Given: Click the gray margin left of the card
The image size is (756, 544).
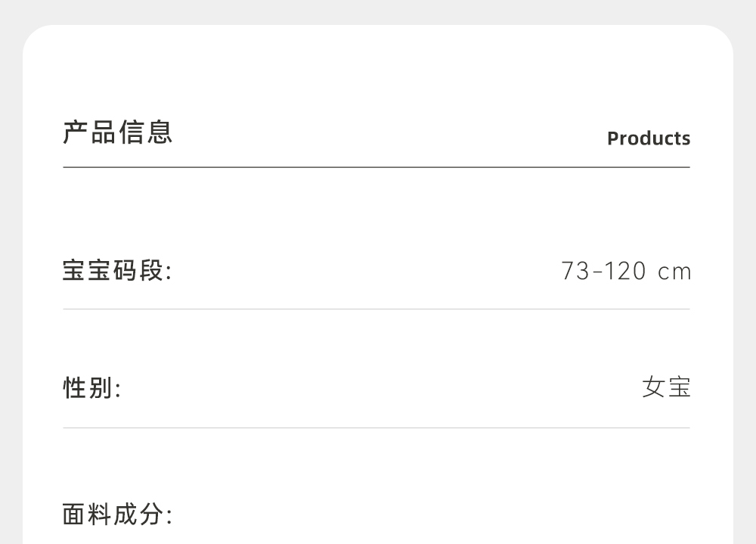Looking at the screenshot, I should [x=11, y=303].
